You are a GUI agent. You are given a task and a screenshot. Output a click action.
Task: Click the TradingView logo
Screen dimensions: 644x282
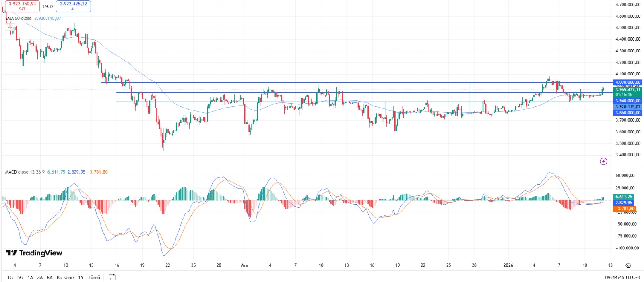click(34, 253)
